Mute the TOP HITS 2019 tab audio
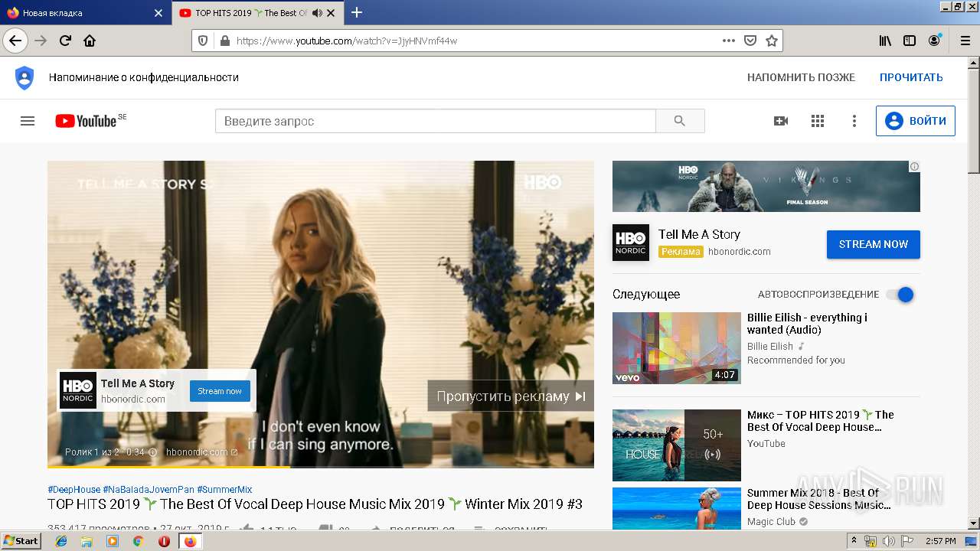This screenshot has width=980, height=551. click(x=318, y=13)
